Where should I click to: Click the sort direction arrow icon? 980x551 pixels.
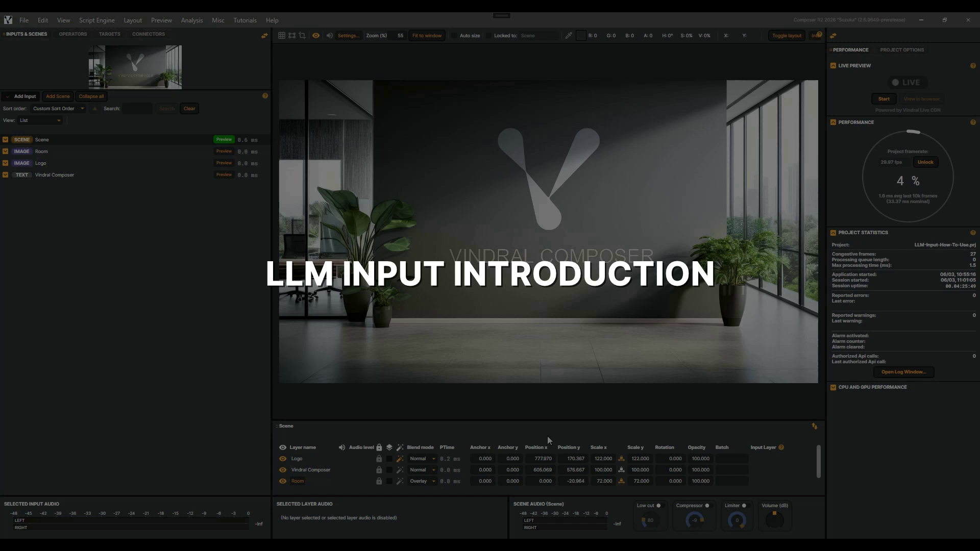[94, 109]
